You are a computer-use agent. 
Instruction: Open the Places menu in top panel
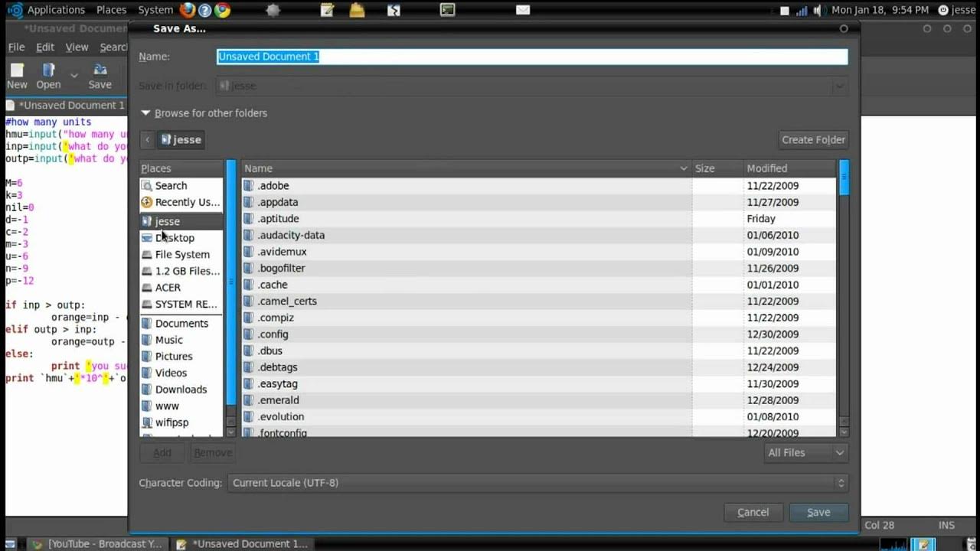[111, 10]
